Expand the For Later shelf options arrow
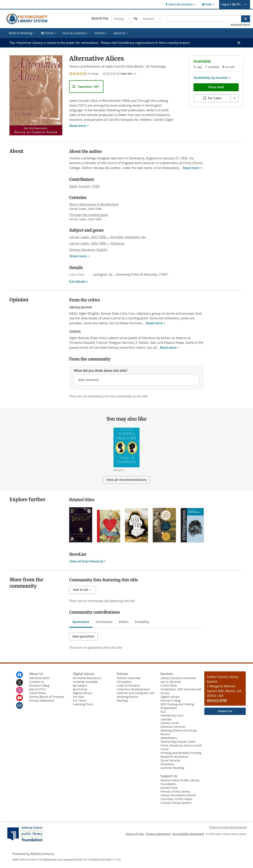253x868 pixels. tap(234, 98)
